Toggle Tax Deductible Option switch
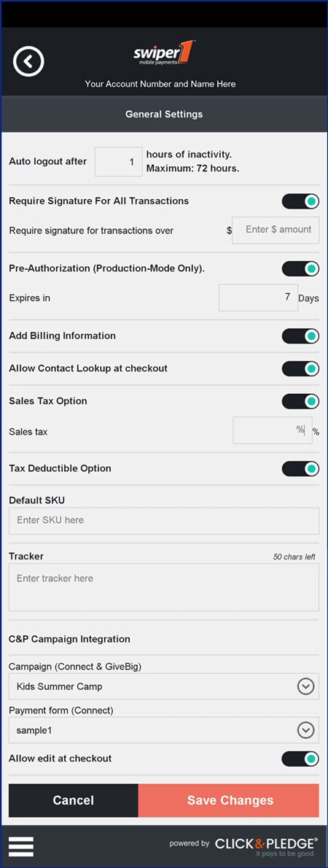Image resolution: width=328 pixels, height=868 pixels. tap(300, 469)
